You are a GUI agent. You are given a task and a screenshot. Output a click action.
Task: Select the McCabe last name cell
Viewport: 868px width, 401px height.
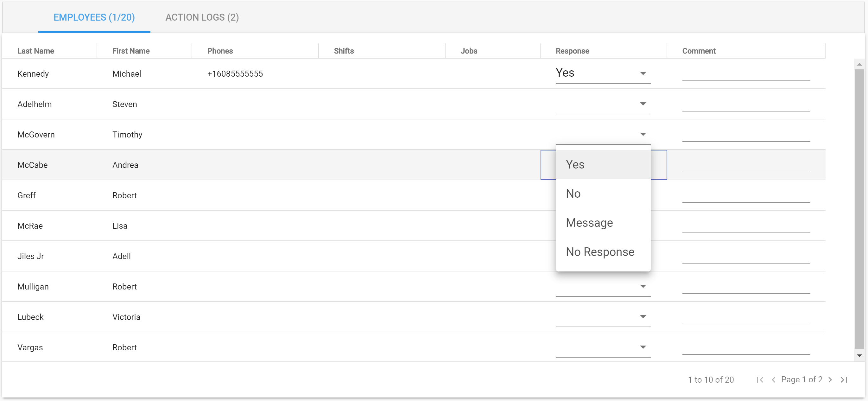(x=32, y=165)
